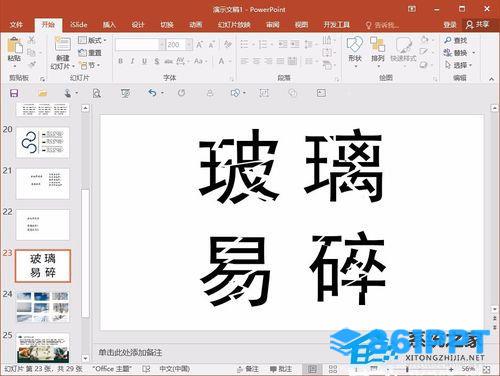Clear all formatting eraser icon

228,44
